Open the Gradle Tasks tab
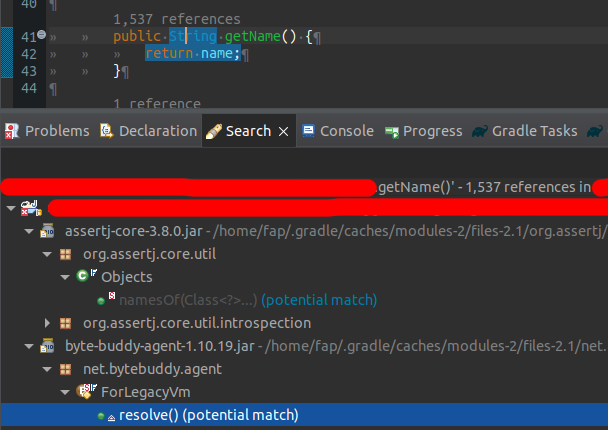The width and height of the screenshot is (608, 430). pos(525,131)
